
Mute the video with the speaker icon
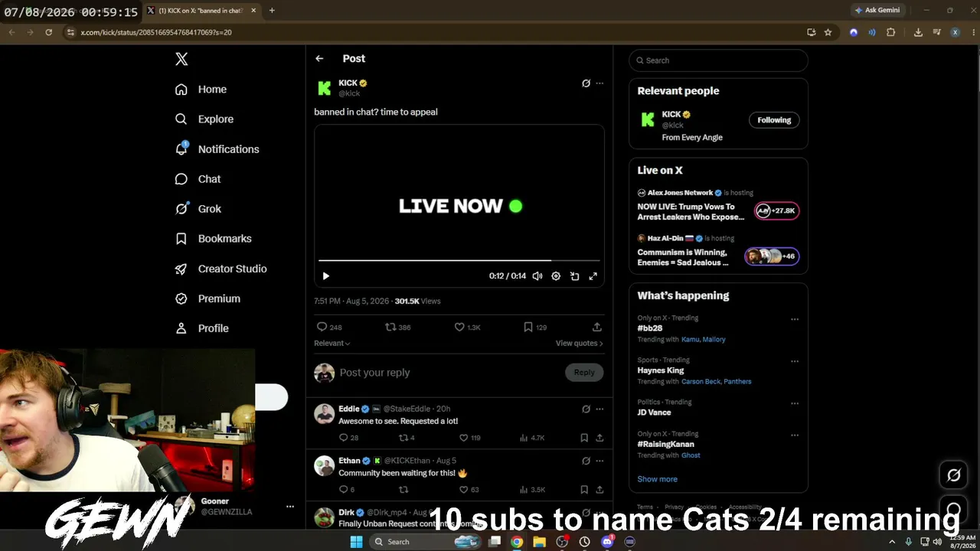tap(537, 276)
